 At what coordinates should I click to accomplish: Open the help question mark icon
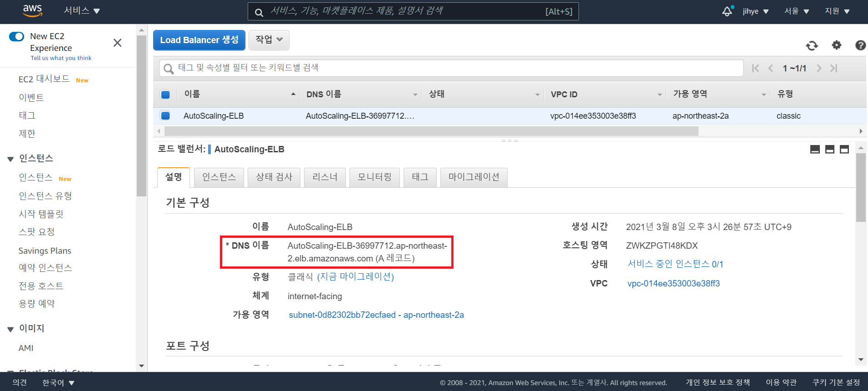pos(860,45)
